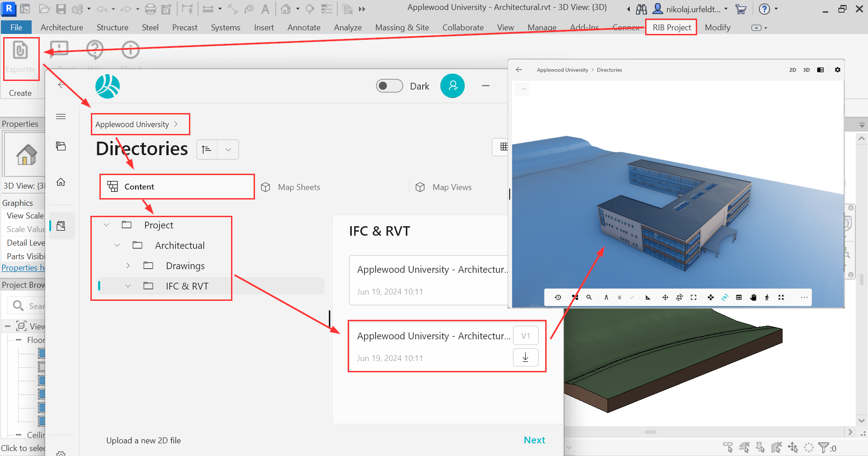Click the Next button
This screenshot has width=868, height=456.
coord(534,440)
